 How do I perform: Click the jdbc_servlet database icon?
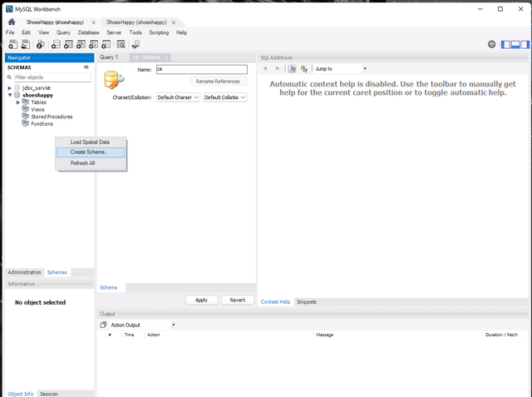17,88
